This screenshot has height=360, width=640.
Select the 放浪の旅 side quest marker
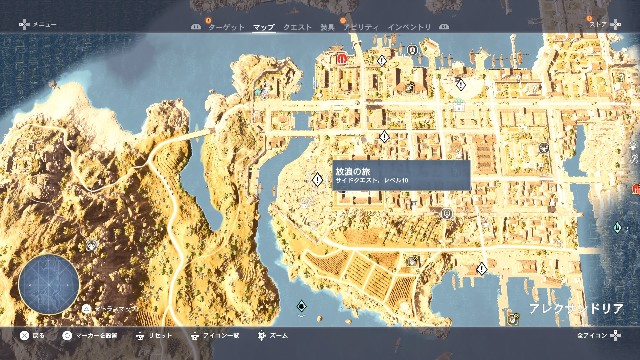click(x=317, y=179)
